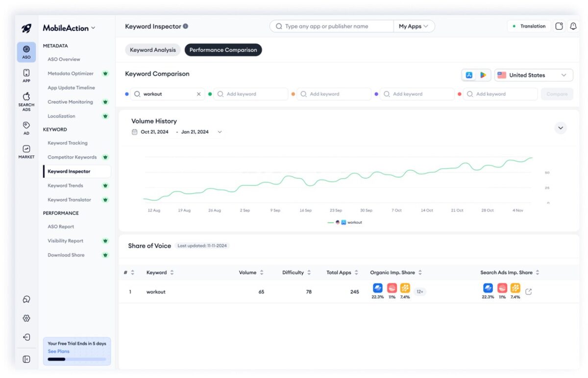The height and width of the screenshot is (378, 588).
Task: Open the United States country dropdown
Action: [x=533, y=75]
